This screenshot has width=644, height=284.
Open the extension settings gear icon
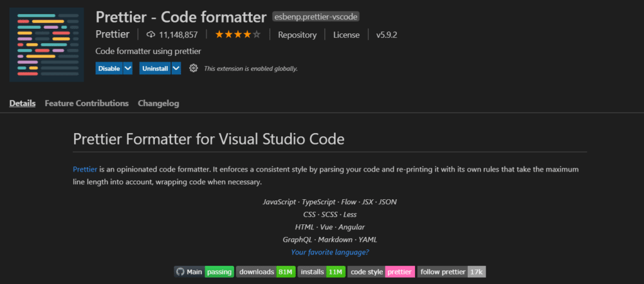(x=194, y=68)
